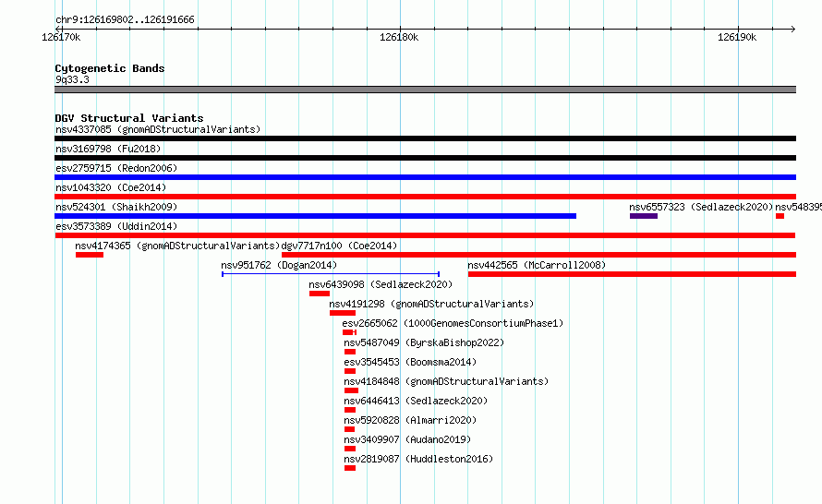Click the red bar under nsv5487049
This screenshot has width=822, height=504.
(350, 352)
